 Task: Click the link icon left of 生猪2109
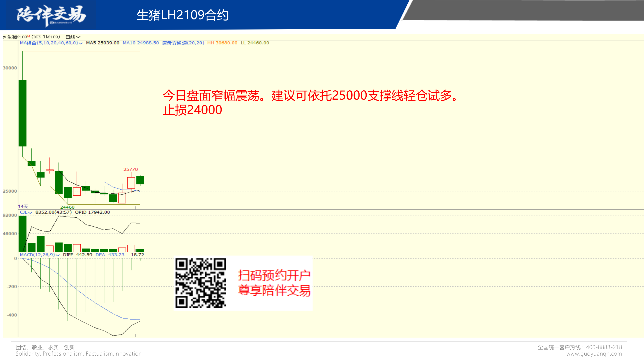pos(4,37)
